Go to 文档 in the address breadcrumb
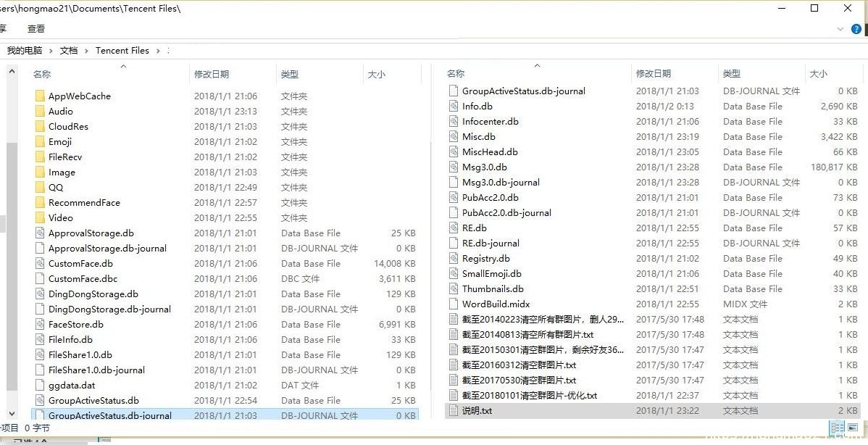The image size is (868, 445). (x=69, y=50)
